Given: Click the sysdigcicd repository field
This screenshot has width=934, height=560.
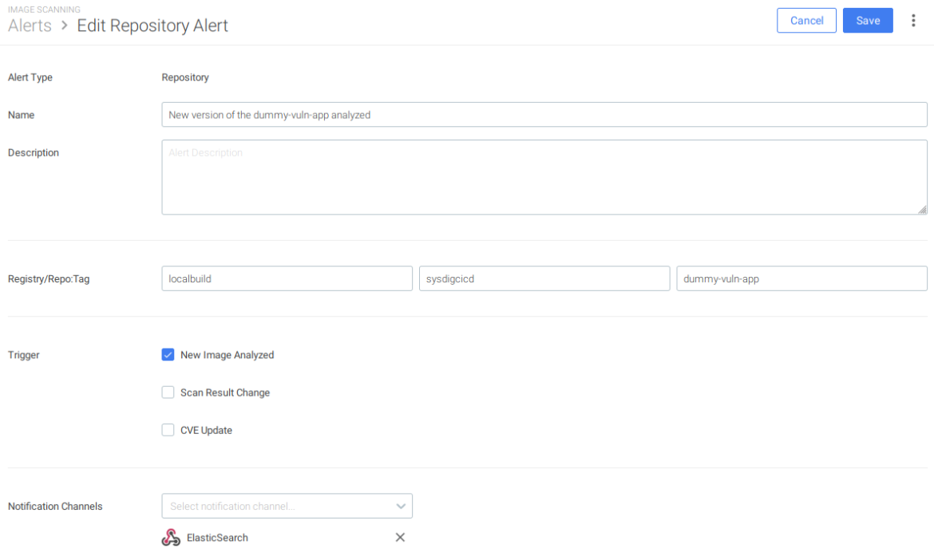Looking at the screenshot, I should click(x=544, y=278).
